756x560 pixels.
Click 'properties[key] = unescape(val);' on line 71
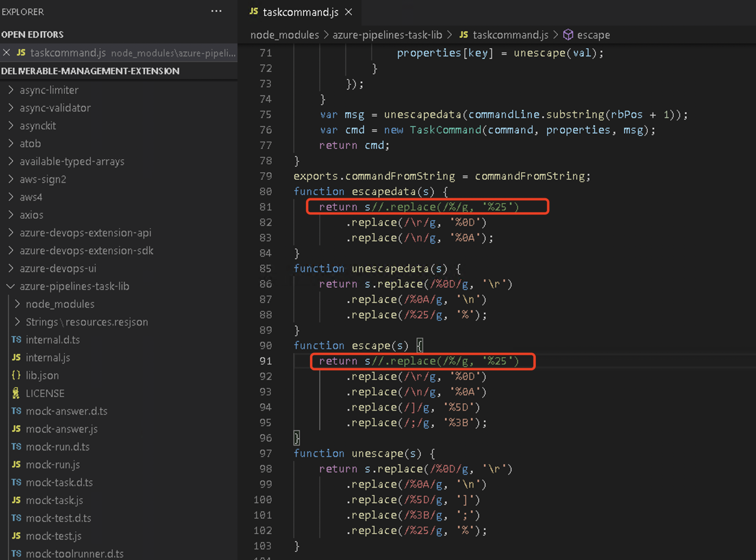[x=500, y=53]
